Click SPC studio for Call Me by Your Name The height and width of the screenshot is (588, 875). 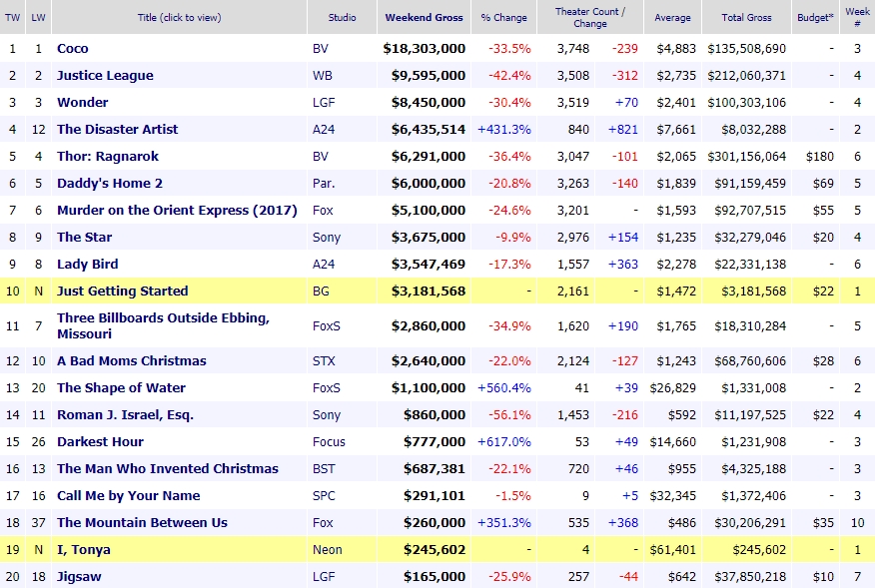point(324,496)
